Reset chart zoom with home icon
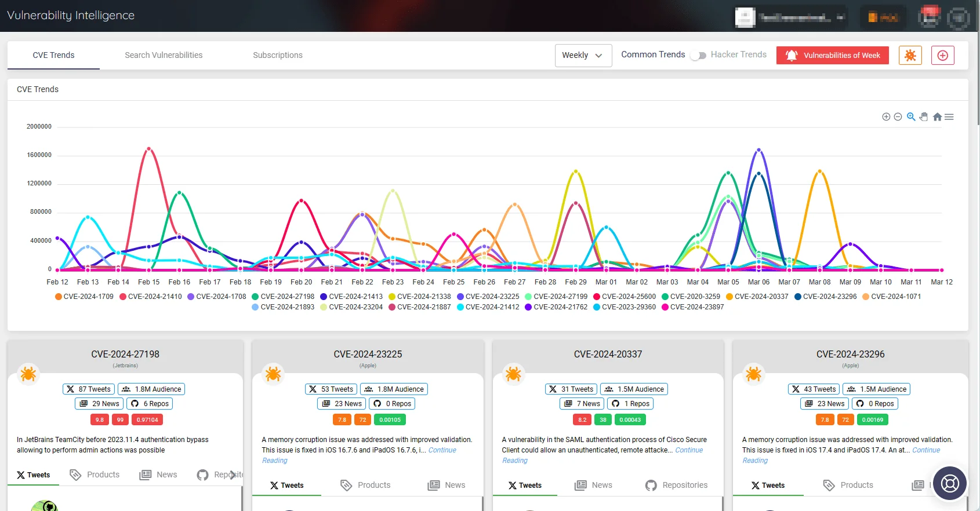 937,116
